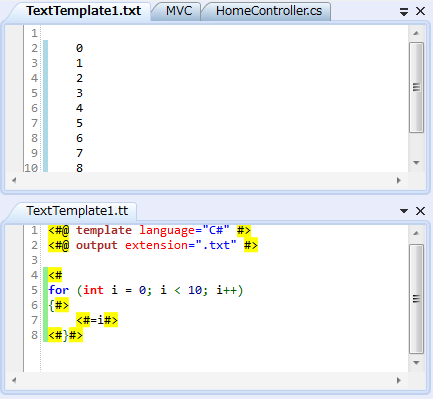Switch to the TextTemplate1.txt tab

point(83,11)
